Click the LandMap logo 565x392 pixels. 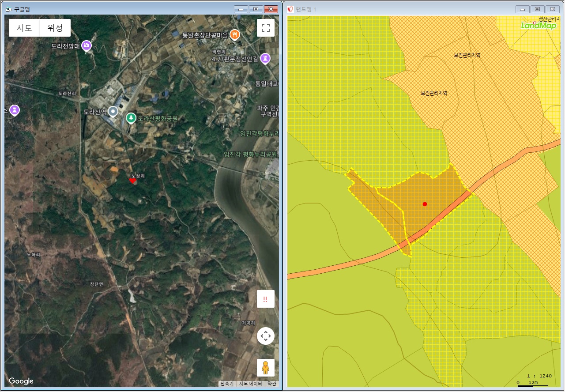[539, 25]
